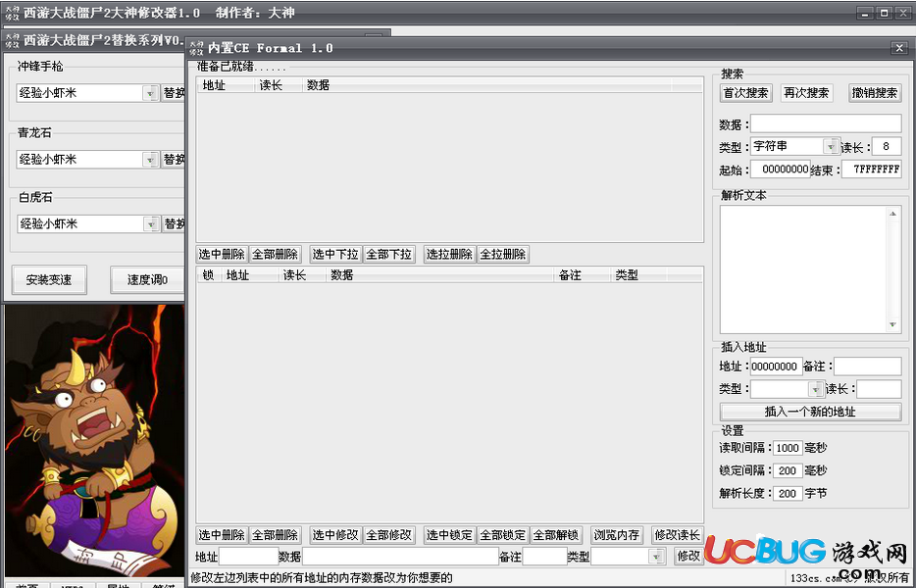Click the 选中下拉 button
This screenshot has width=916, height=588.
335,255
